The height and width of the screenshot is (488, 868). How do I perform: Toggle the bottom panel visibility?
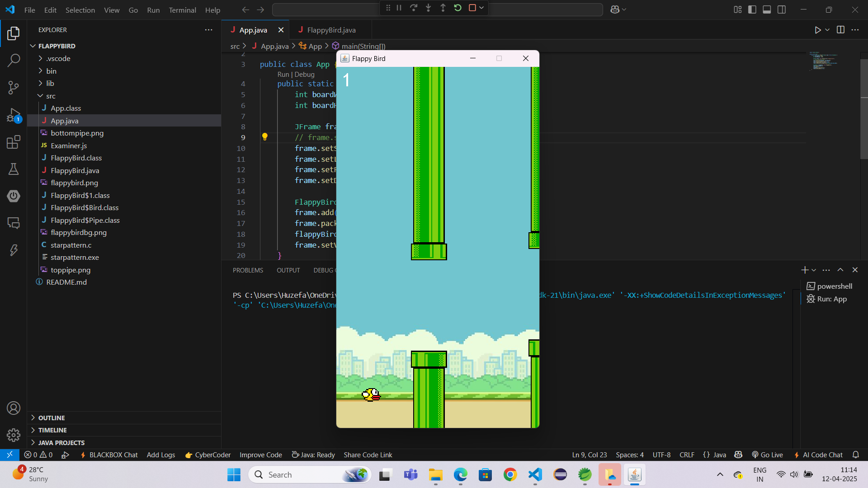(x=767, y=9)
